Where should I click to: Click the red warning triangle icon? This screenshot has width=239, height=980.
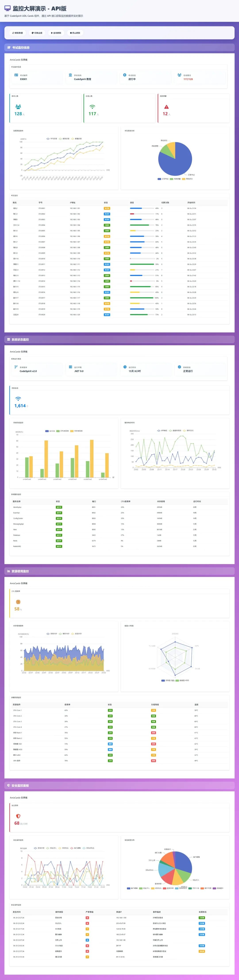point(166,107)
